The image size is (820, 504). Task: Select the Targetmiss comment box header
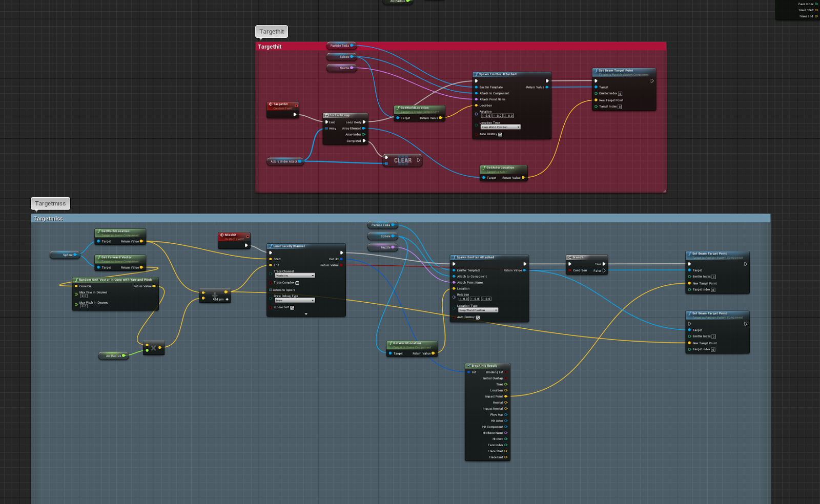click(x=401, y=219)
